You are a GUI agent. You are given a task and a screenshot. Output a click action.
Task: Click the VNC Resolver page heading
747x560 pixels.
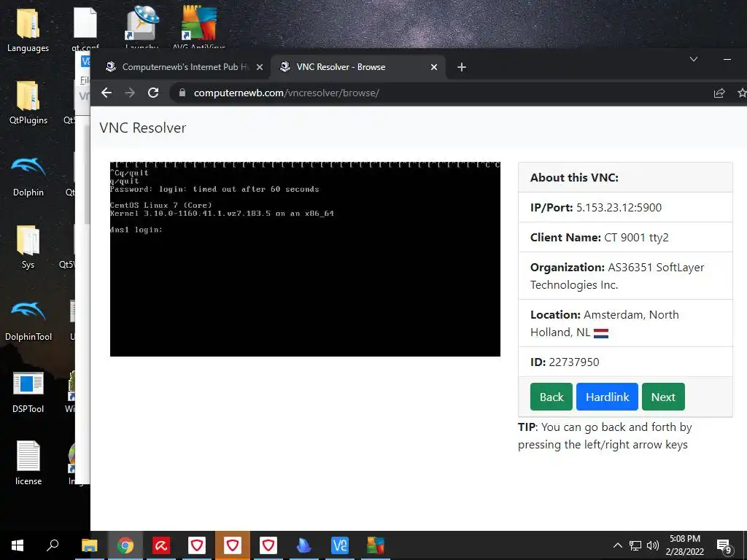[142, 128]
